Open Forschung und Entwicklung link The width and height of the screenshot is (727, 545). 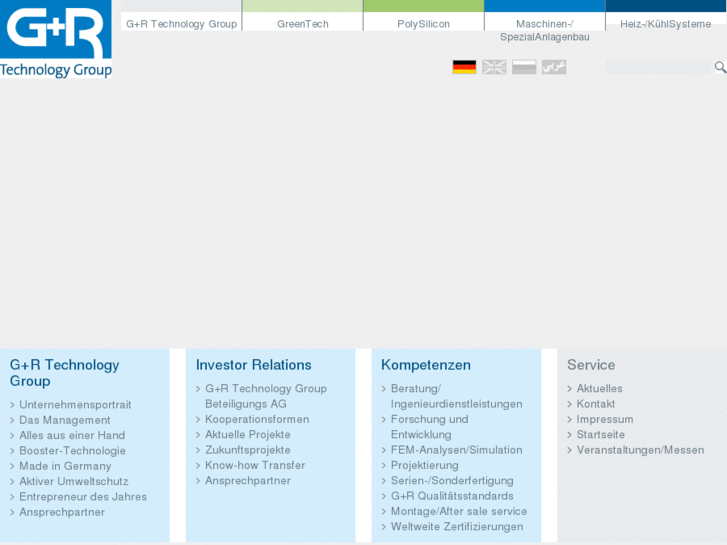pyautogui.click(x=430, y=427)
